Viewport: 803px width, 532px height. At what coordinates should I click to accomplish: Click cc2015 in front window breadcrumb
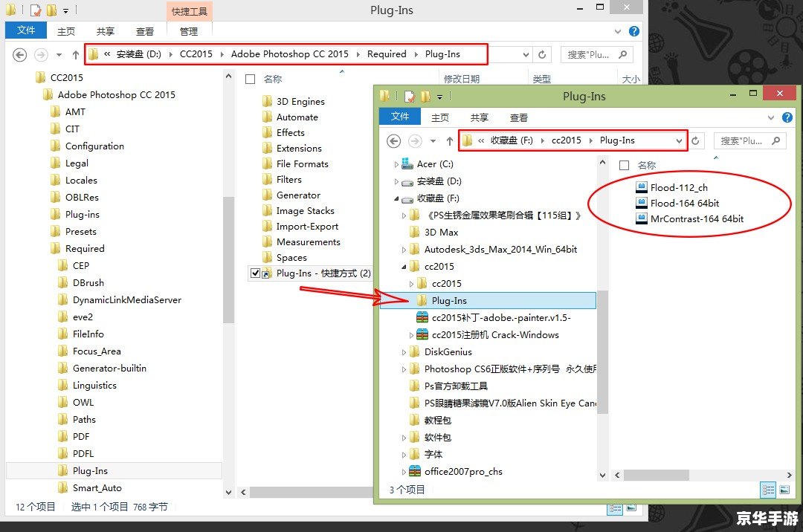(x=566, y=140)
